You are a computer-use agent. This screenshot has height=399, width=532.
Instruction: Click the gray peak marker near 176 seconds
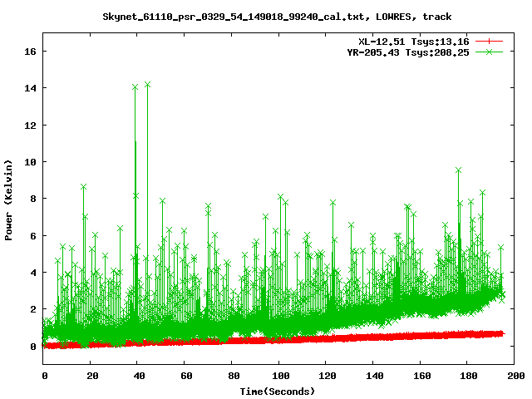click(x=458, y=170)
